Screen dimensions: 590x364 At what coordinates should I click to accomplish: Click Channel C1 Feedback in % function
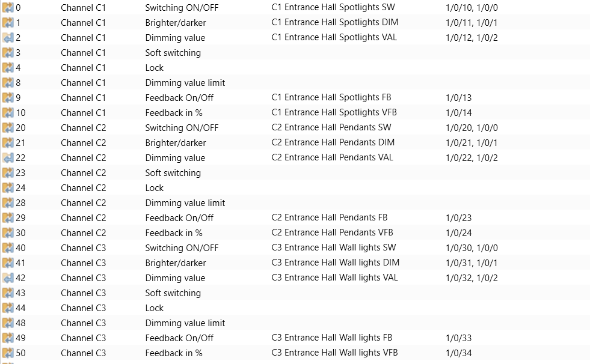[173, 113]
